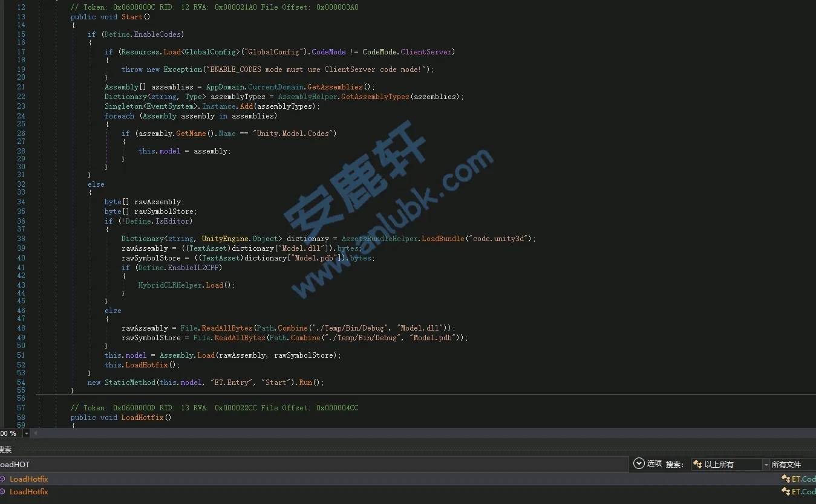Image resolution: width=816 pixels, height=504 pixels.
Task: Click the class icon beside first ET.Cod entry
Action: click(x=786, y=479)
